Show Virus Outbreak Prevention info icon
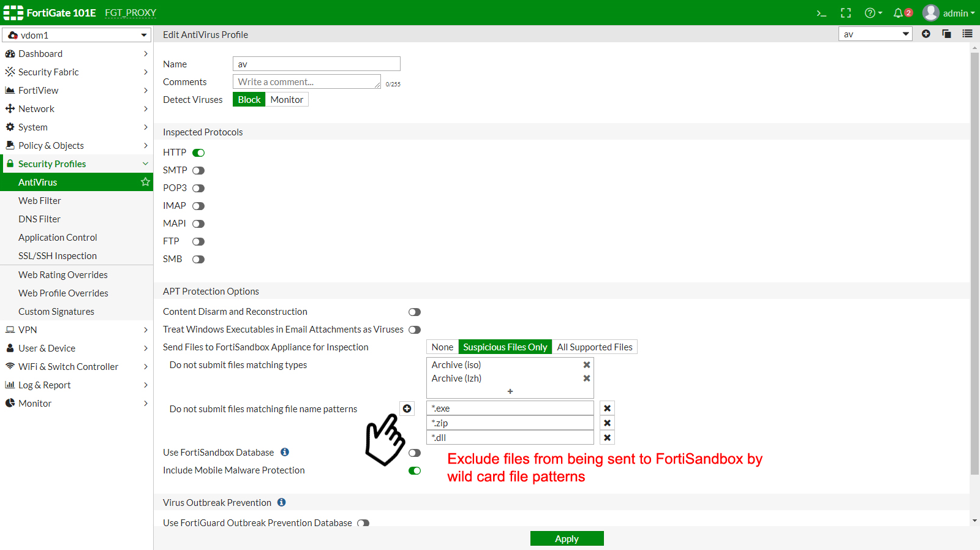Screen dimensions: 980x550 coord(282,502)
